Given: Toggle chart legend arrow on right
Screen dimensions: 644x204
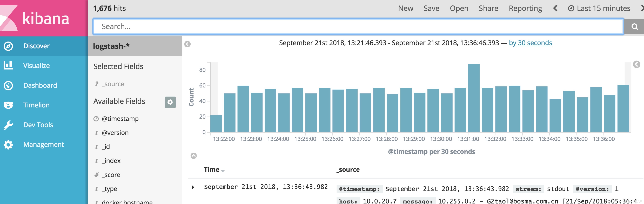Looking at the screenshot, I should tap(636, 64).
